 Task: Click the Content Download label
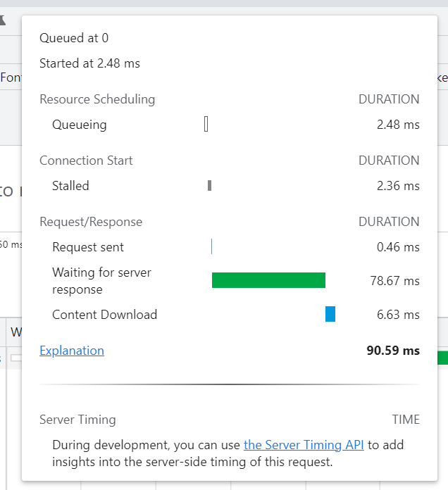pyautogui.click(x=104, y=315)
